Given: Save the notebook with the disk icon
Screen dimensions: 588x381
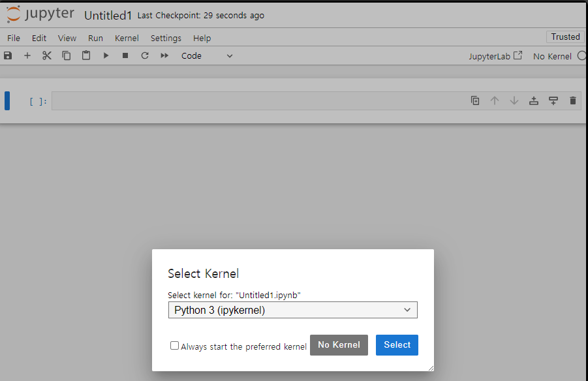Looking at the screenshot, I should [8, 56].
